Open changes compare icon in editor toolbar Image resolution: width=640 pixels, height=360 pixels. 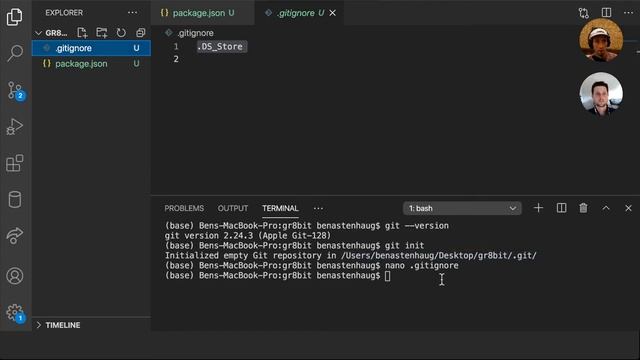pyautogui.click(x=584, y=13)
